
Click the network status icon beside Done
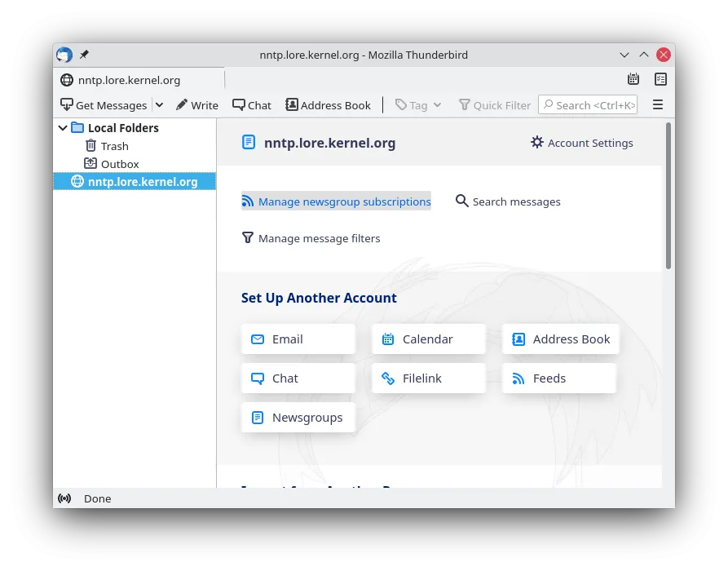[64, 498]
